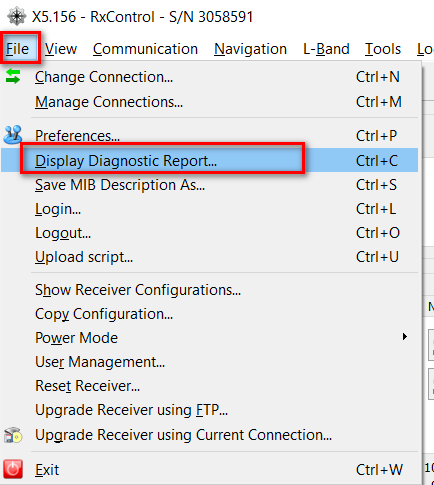Open the File menu
Viewport: 434px width, 485px height.
tap(18, 49)
